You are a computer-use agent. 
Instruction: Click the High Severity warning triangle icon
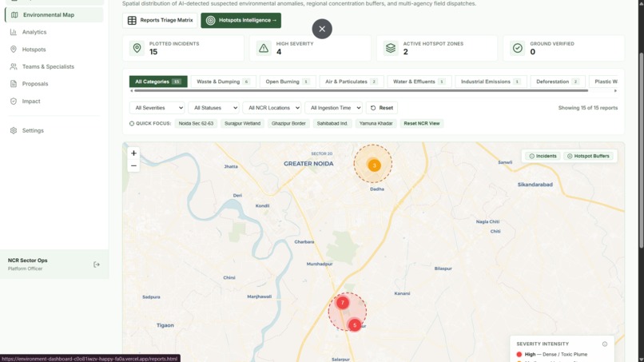[264, 48]
